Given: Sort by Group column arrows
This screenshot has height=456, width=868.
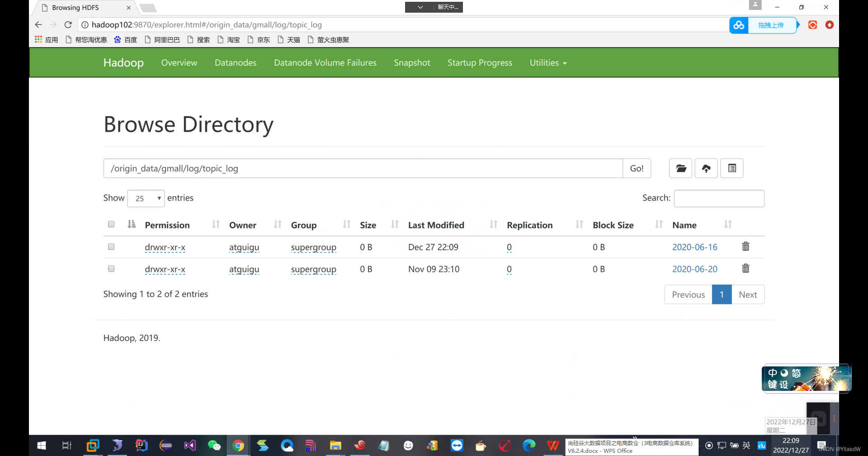Looking at the screenshot, I should tap(346, 224).
